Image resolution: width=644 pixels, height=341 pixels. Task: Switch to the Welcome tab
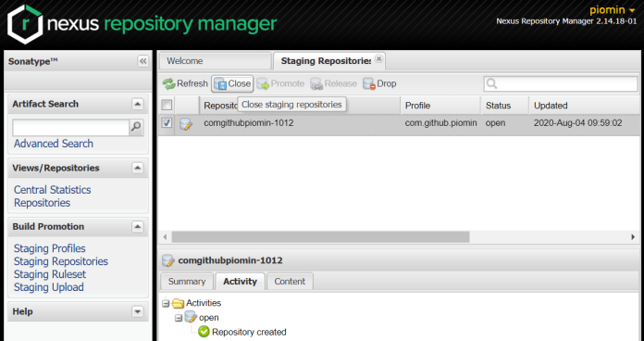tap(216, 61)
